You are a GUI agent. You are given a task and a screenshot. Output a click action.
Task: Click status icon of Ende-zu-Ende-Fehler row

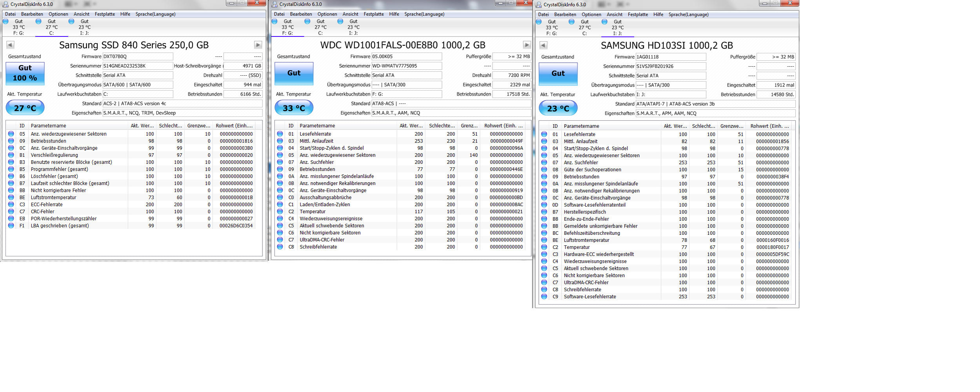[x=544, y=219]
